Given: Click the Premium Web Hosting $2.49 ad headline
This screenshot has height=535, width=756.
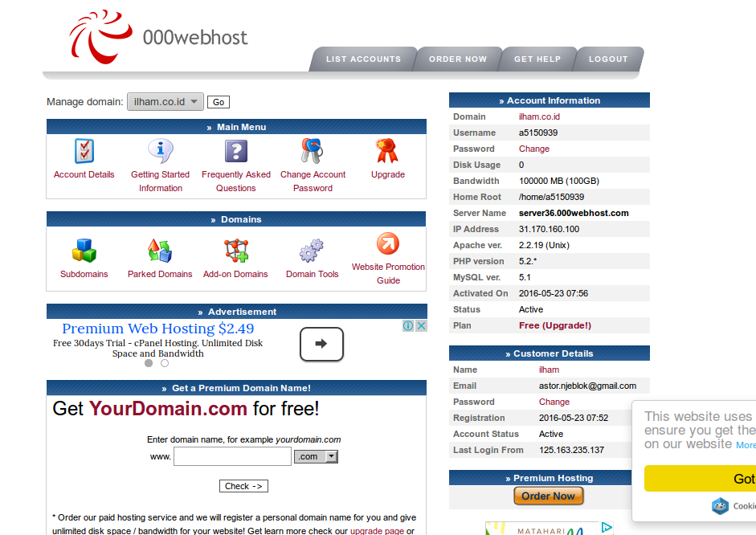Looking at the screenshot, I should tap(158, 329).
